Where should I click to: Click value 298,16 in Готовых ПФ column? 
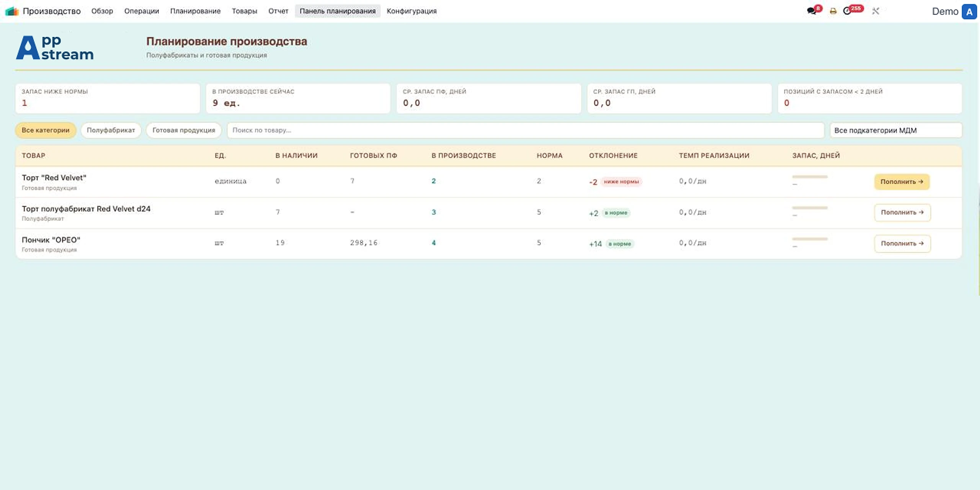(x=364, y=243)
